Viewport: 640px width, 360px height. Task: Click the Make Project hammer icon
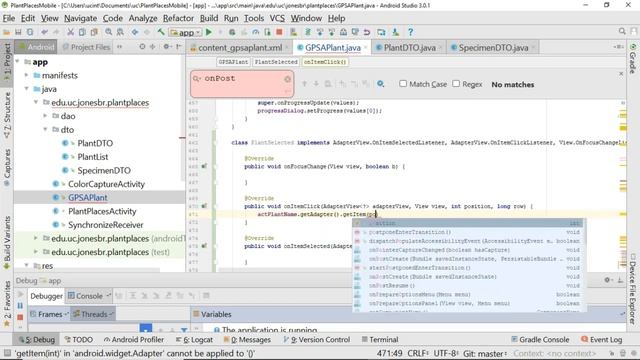(x=161, y=32)
